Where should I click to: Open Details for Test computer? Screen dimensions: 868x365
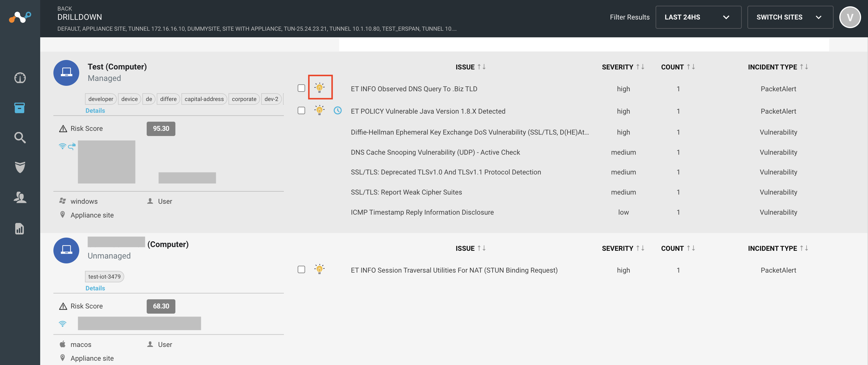(x=95, y=110)
